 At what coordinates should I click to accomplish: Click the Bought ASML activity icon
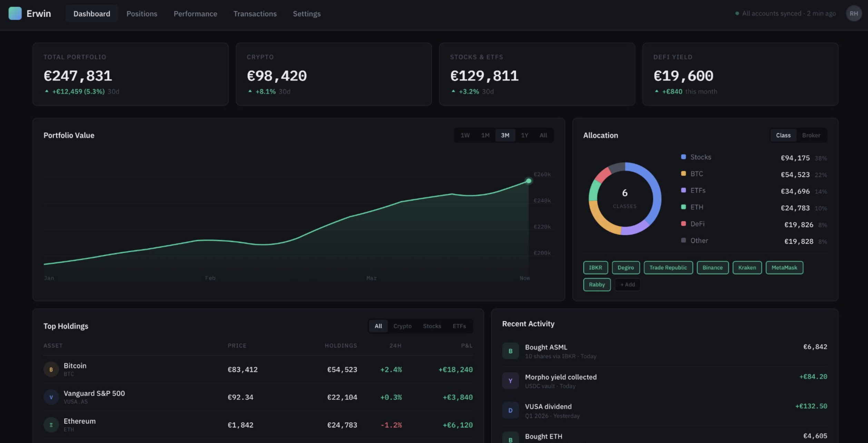coord(510,351)
